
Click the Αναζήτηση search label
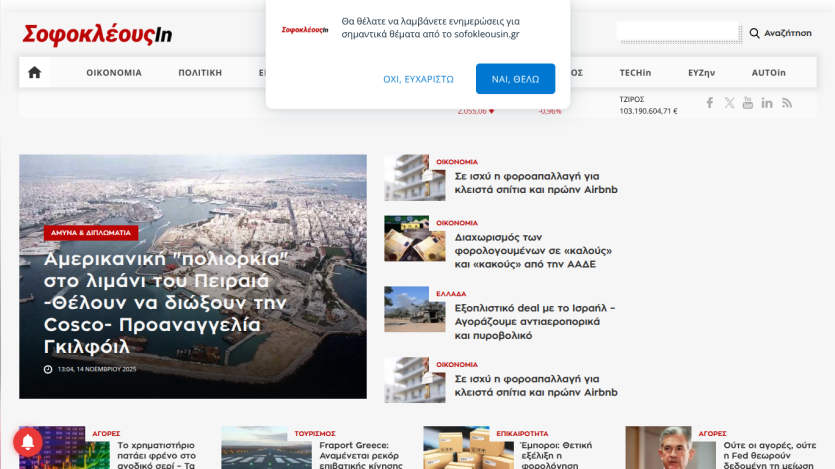pos(788,33)
